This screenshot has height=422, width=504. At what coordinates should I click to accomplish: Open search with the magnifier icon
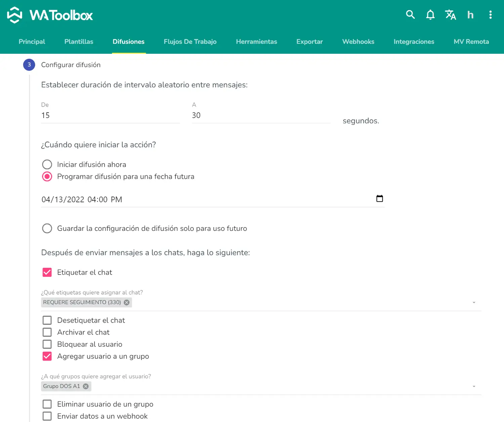pyautogui.click(x=410, y=14)
